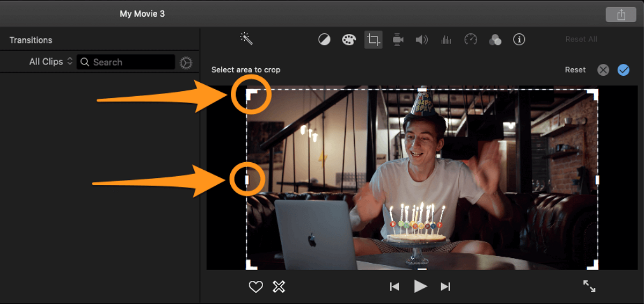
Task: Open the speed gauge tool
Action: coord(471,40)
